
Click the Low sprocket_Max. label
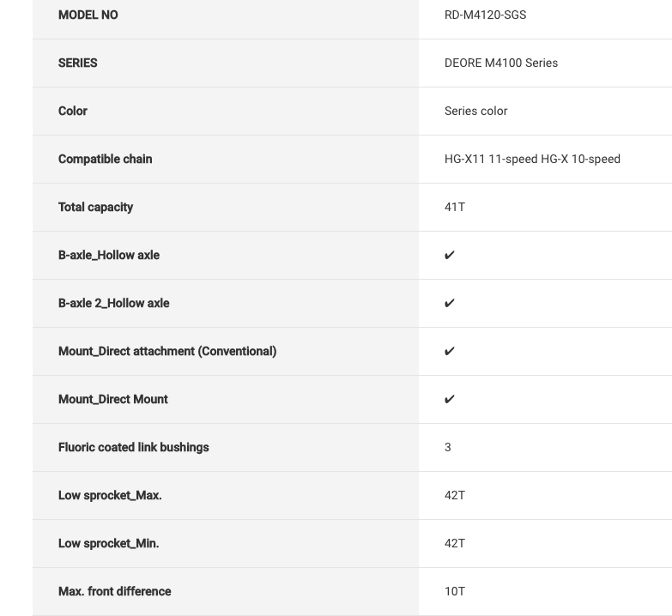click(x=110, y=496)
